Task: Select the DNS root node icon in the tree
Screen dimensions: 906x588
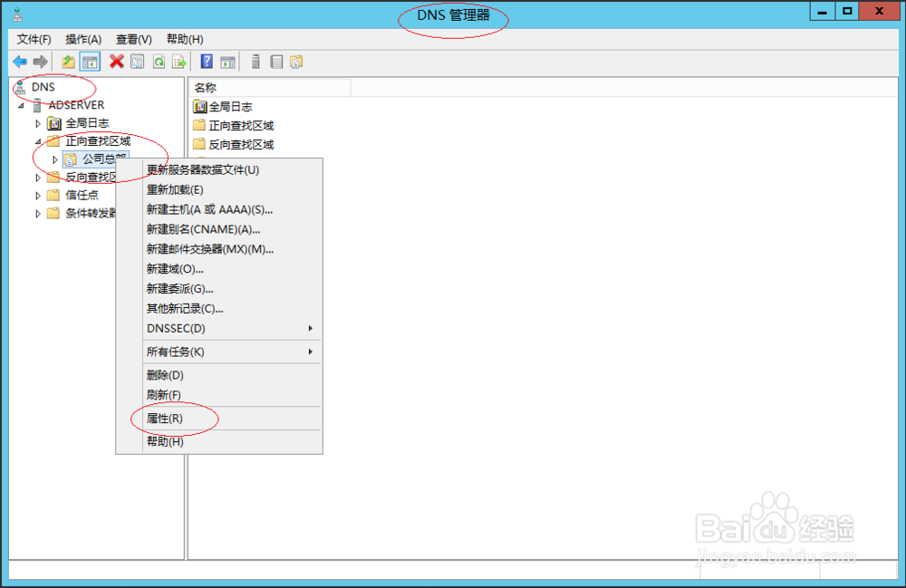Action: point(21,87)
